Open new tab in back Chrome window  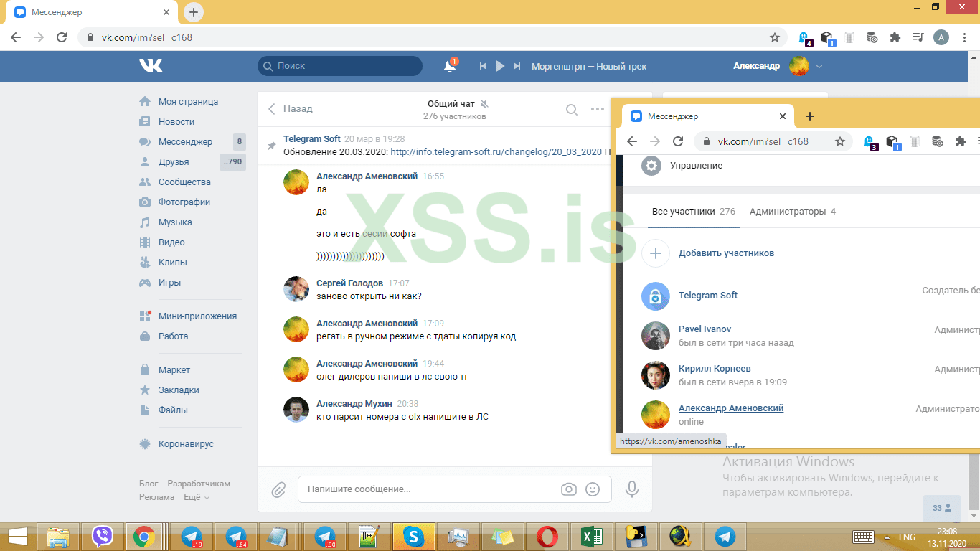click(194, 12)
